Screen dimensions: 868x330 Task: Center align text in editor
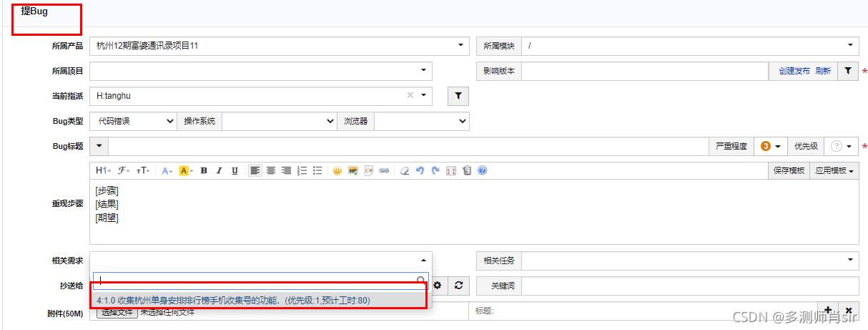point(271,170)
